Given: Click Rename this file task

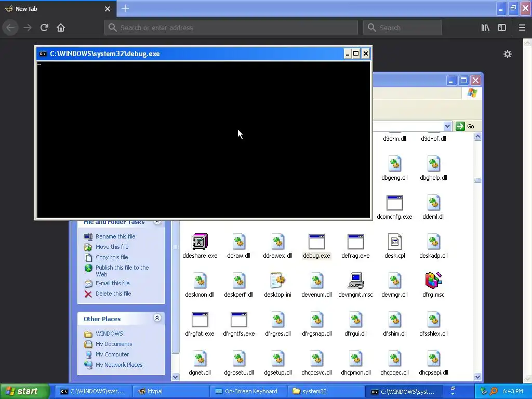Looking at the screenshot, I should (115, 236).
